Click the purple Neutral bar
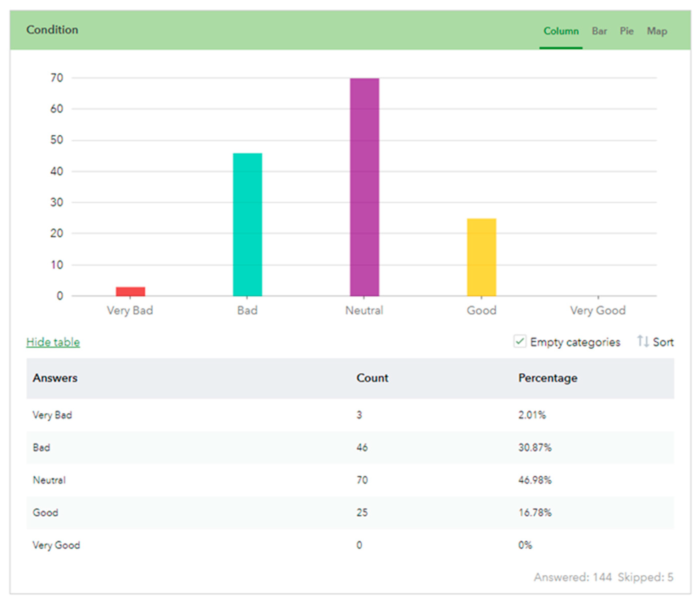 pos(365,187)
